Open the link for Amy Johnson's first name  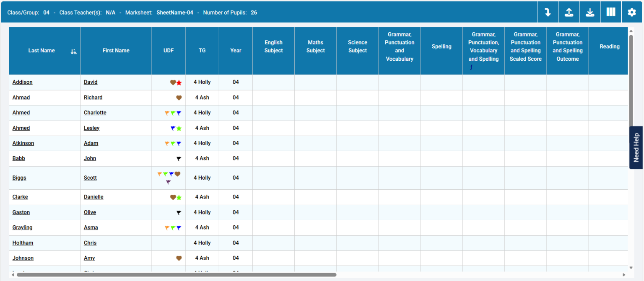click(x=89, y=258)
